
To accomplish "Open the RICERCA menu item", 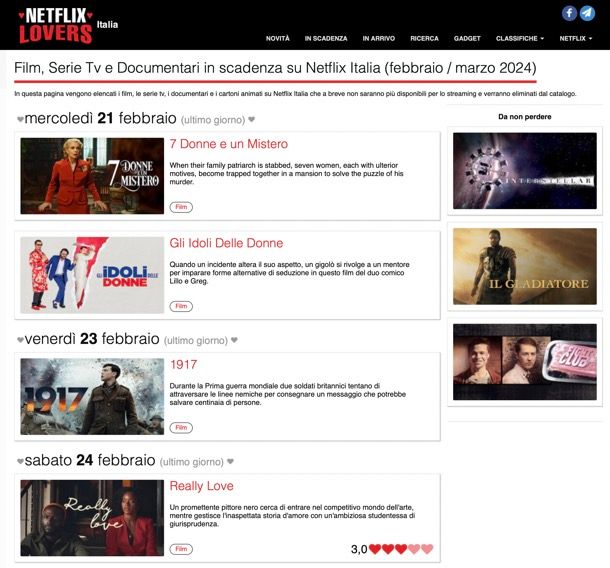I will 424,39.
